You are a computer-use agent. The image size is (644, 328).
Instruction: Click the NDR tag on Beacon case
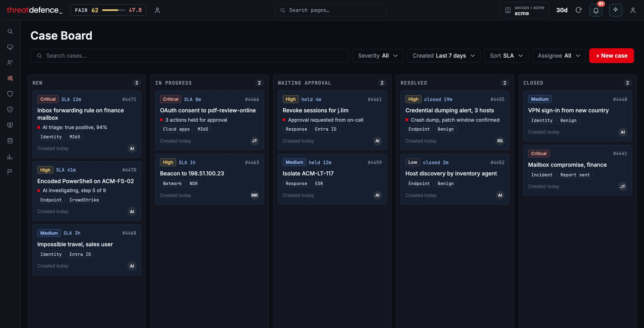pos(194,183)
